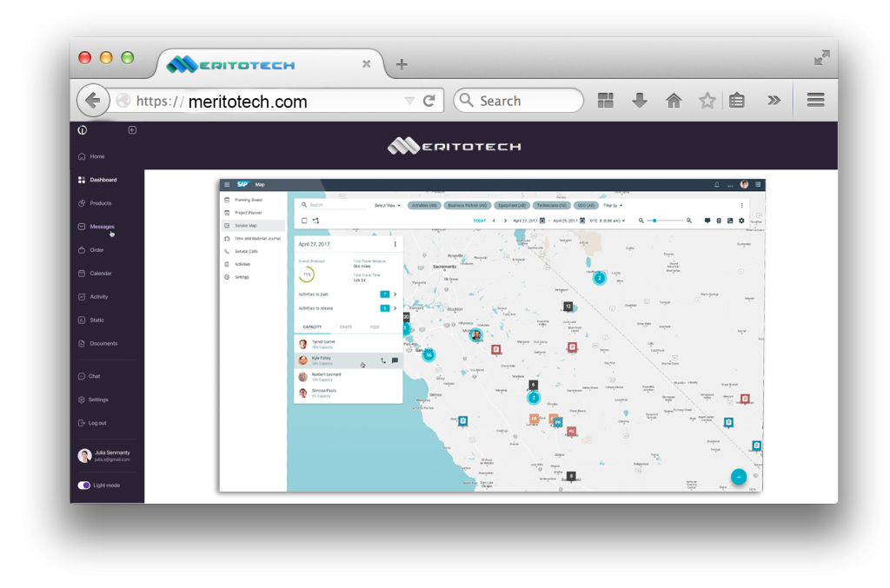Go to previous date range arrow
The image size is (890, 588).
click(x=494, y=221)
